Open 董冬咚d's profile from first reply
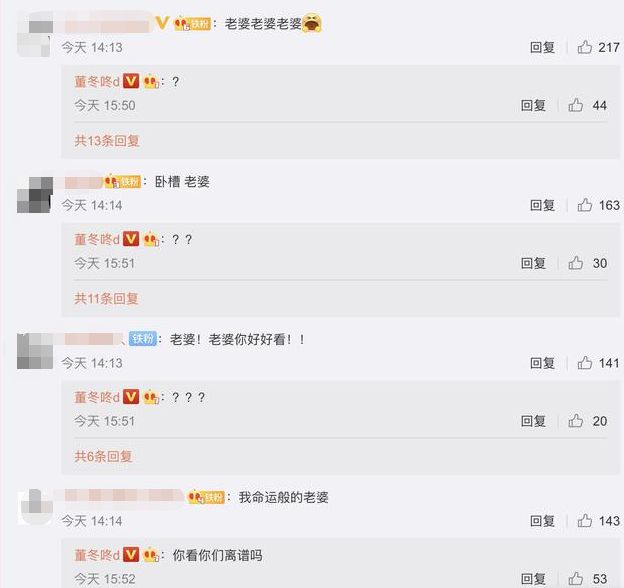This screenshot has width=624, height=588. (x=97, y=82)
